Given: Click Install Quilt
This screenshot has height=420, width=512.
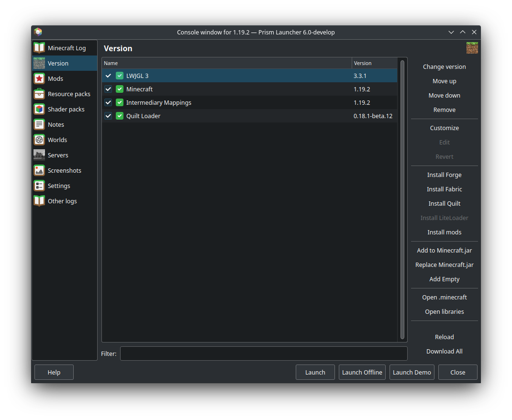Looking at the screenshot, I should point(444,204).
